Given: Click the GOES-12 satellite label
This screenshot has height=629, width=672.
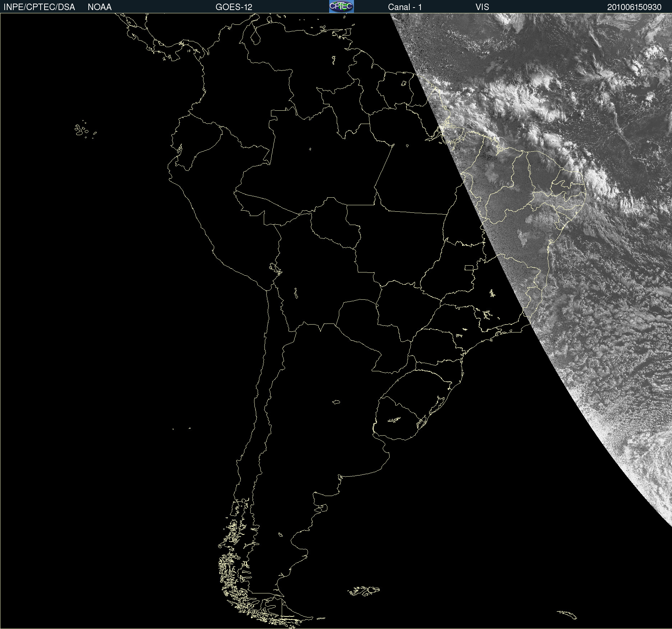Looking at the screenshot, I should (x=234, y=7).
